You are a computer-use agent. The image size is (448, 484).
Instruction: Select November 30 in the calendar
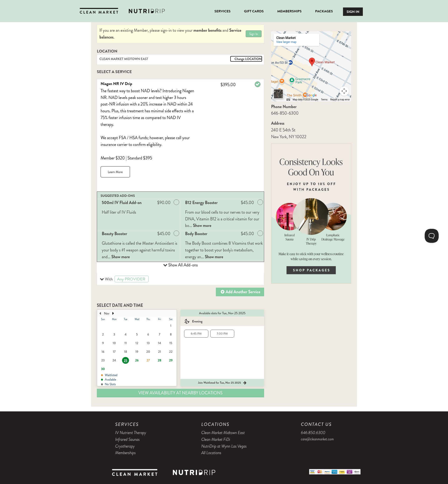click(x=103, y=369)
